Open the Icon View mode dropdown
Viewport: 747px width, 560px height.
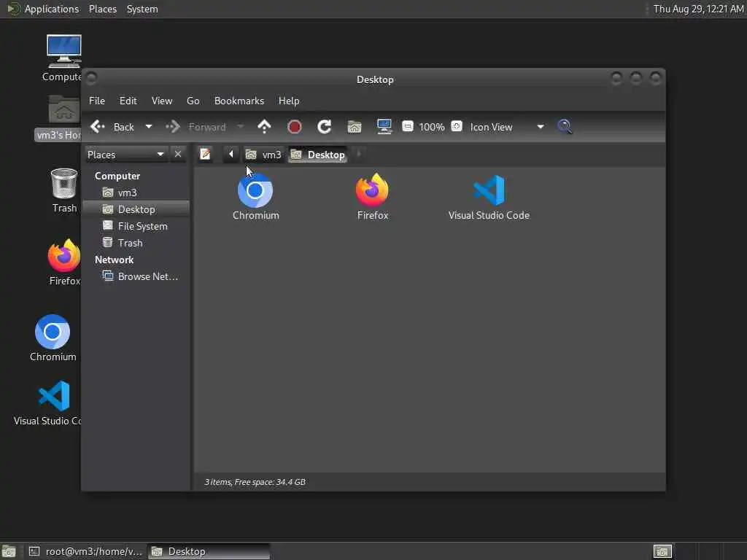507,127
